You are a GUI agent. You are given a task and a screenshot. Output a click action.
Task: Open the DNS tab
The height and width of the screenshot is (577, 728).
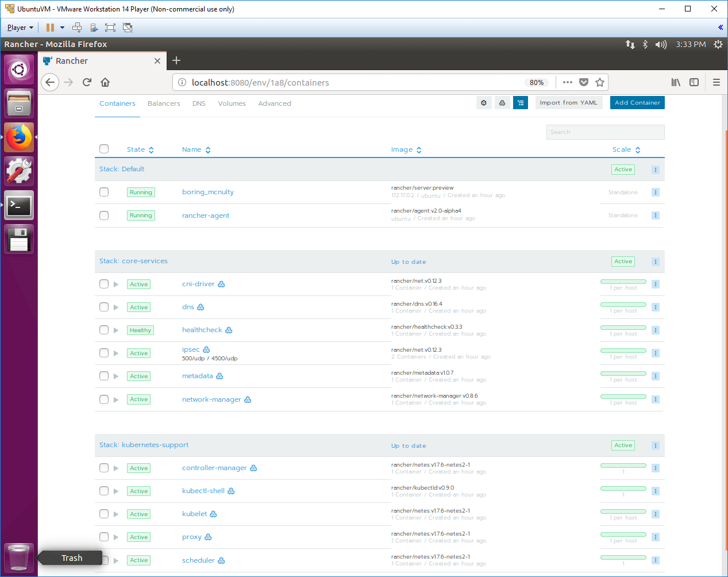[199, 103]
